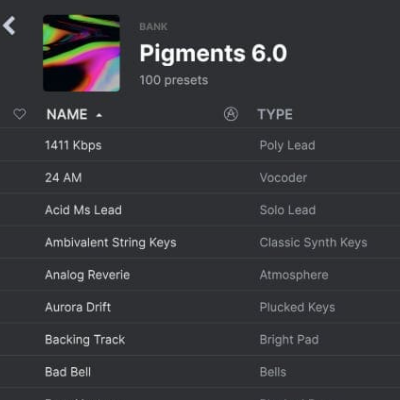Click the heart favorites column icon
Screen dimensions: 400x400
pos(20,114)
